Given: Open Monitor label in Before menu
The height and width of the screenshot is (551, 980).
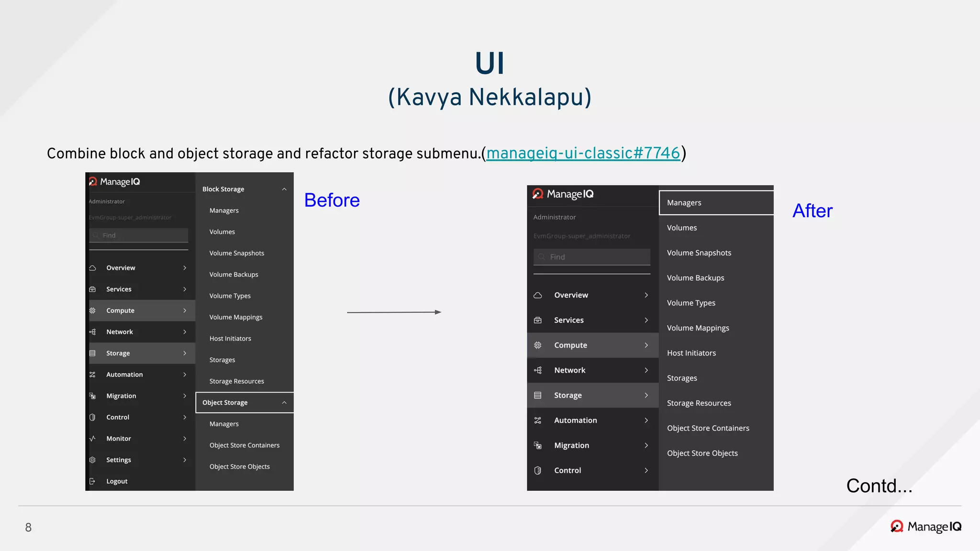Looking at the screenshot, I should point(119,439).
